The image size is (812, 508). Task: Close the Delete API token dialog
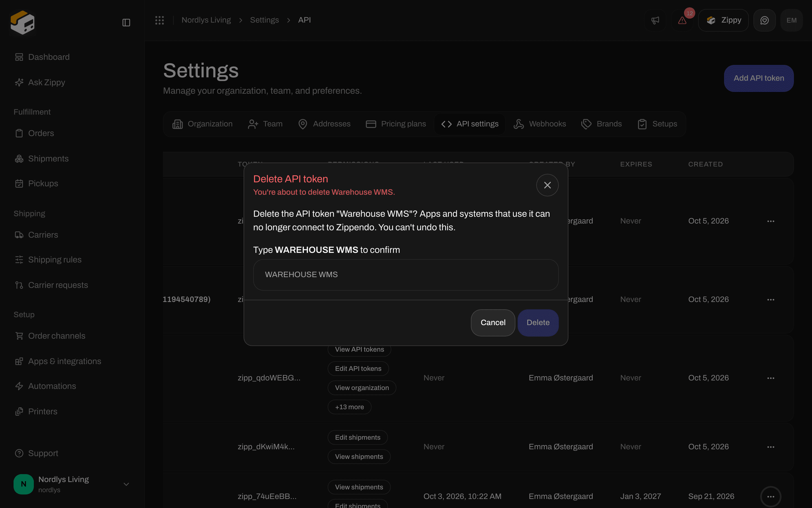click(547, 185)
